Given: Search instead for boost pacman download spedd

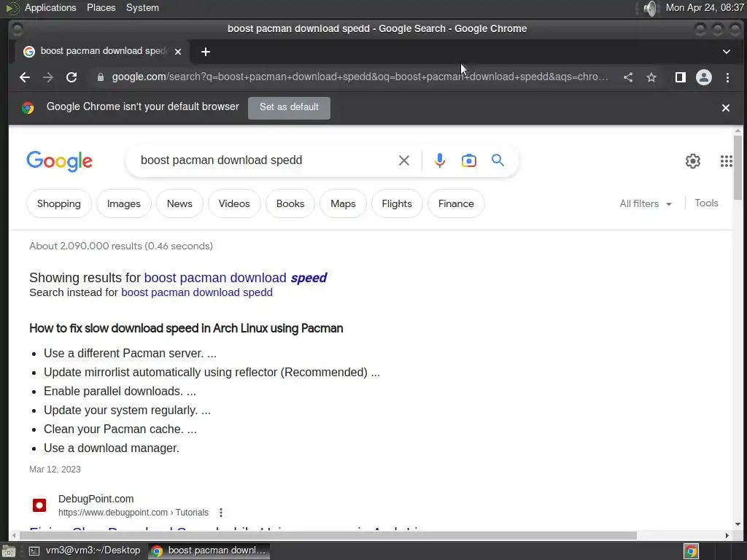Looking at the screenshot, I should (x=197, y=292).
